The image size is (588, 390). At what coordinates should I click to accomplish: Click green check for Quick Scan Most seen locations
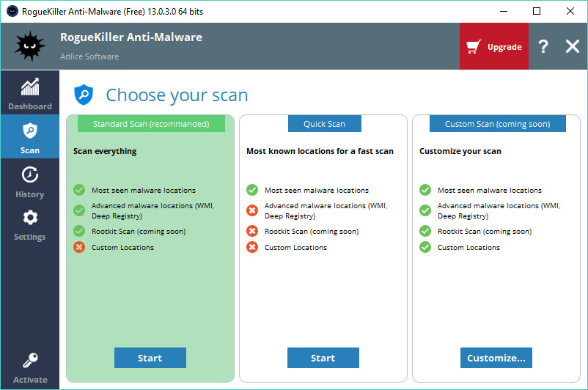[x=252, y=190]
